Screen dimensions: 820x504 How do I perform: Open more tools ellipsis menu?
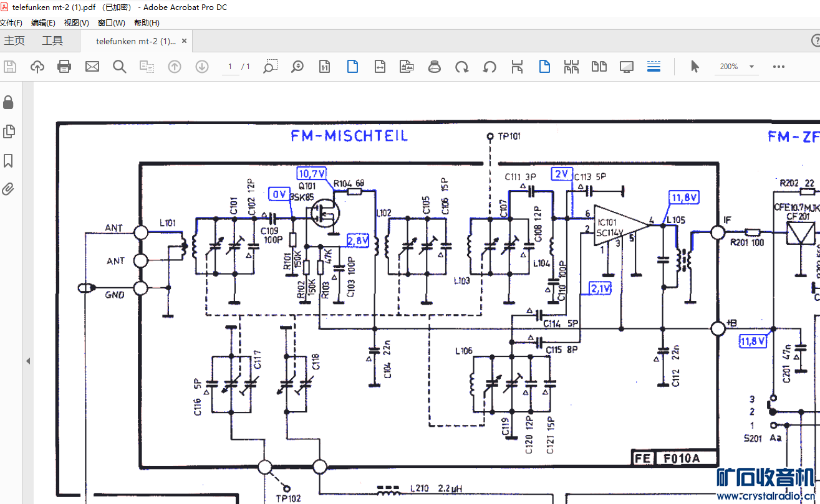778,67
